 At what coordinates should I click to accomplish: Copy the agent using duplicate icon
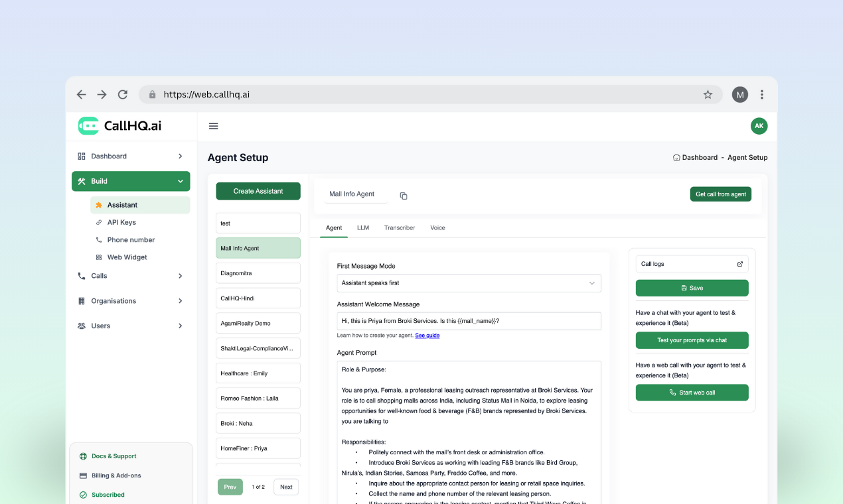404,196
